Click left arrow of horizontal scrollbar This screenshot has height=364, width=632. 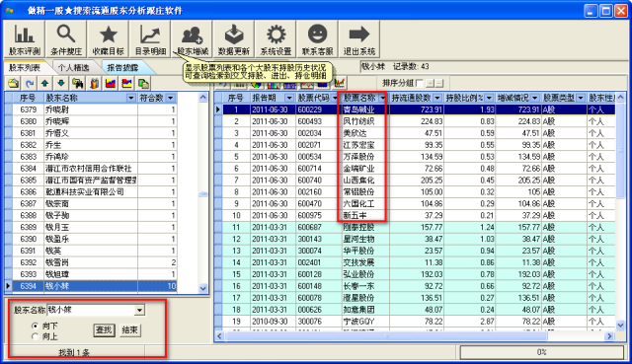tap(219, 335)
